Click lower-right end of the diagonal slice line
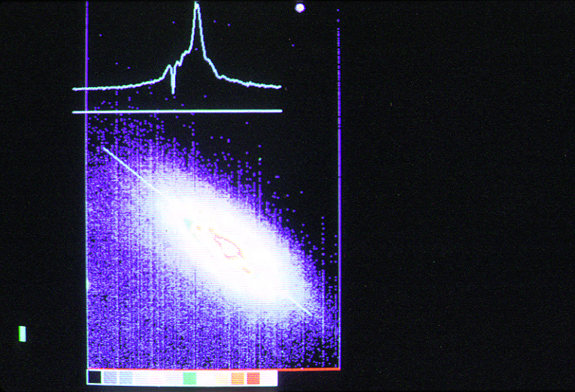This screenshot has width=575, height=392. (x=310, y=312)
